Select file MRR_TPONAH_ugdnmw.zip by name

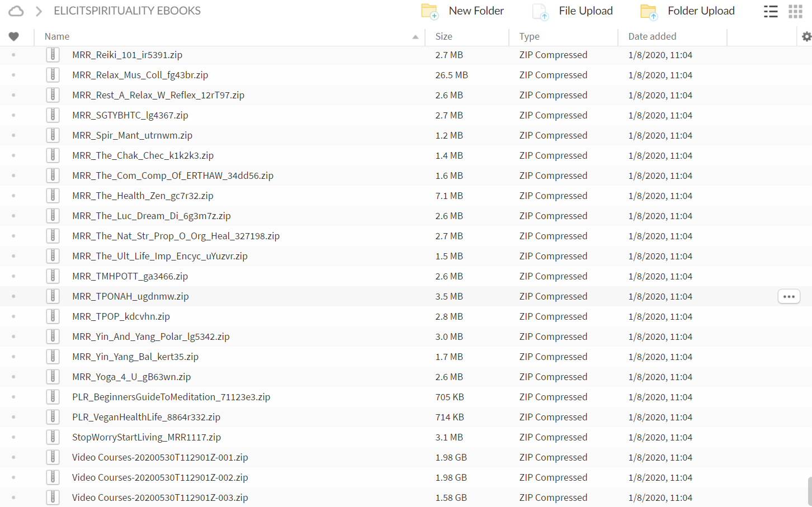tap(130, 296)
